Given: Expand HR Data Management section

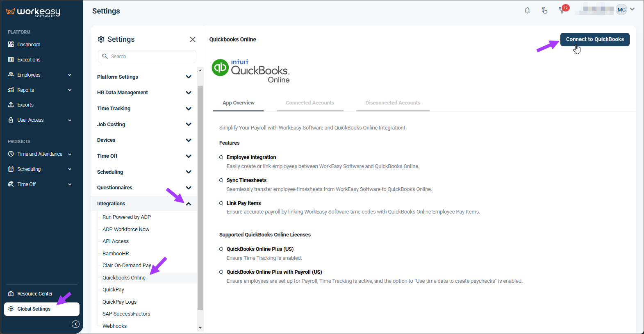Looking at the screenshot, I should [189, 93].
